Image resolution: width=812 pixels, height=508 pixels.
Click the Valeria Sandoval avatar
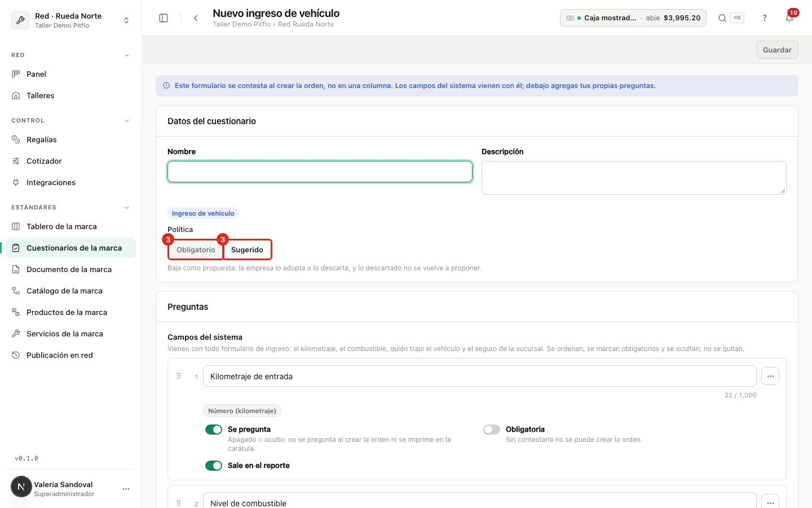point(21,487)
